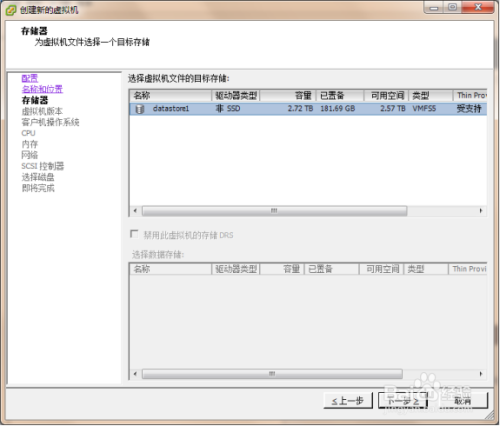Go back with ≤上一步 button

pyautogui.click(x=348, y=401)
